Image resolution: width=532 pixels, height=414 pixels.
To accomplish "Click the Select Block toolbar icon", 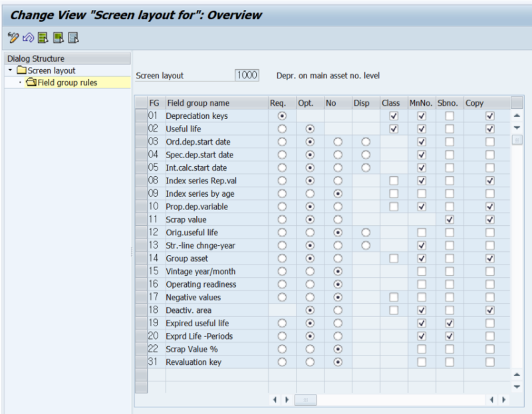I will pos(59,38).
